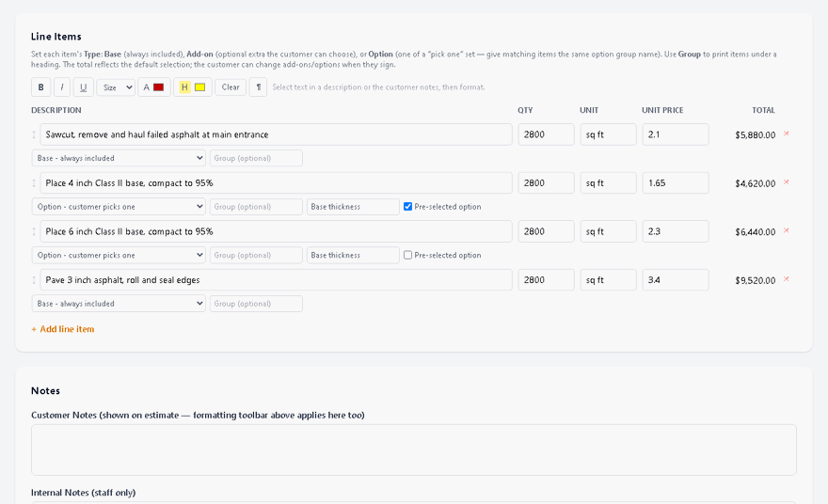Viewport: 828px width, 504px height.
Task: Click Group field under Pave asphalt item
Action: 256,304
